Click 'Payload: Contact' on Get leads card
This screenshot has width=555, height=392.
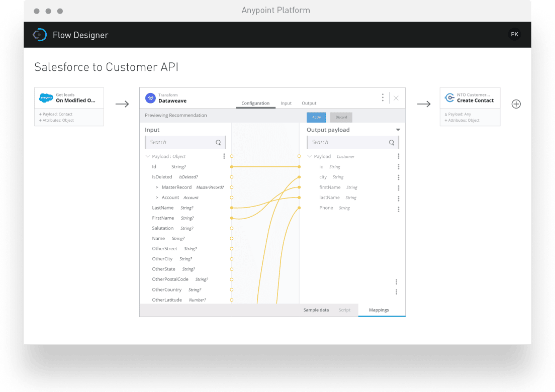point(56,114)
